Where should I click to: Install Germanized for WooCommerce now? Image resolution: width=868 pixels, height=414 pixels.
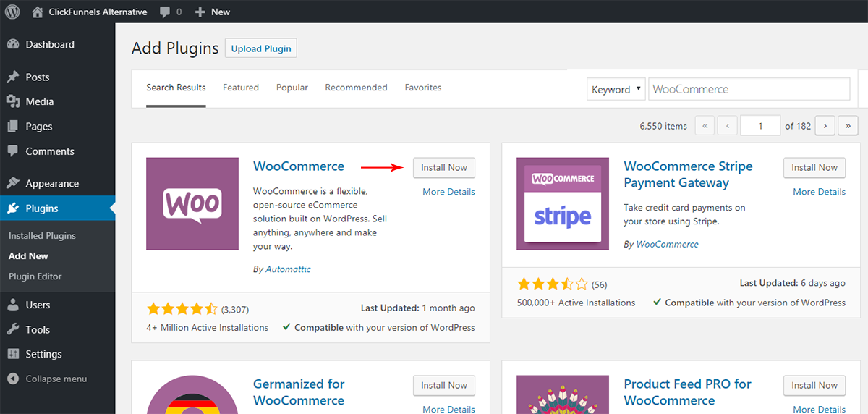click(x=444, y=385)
